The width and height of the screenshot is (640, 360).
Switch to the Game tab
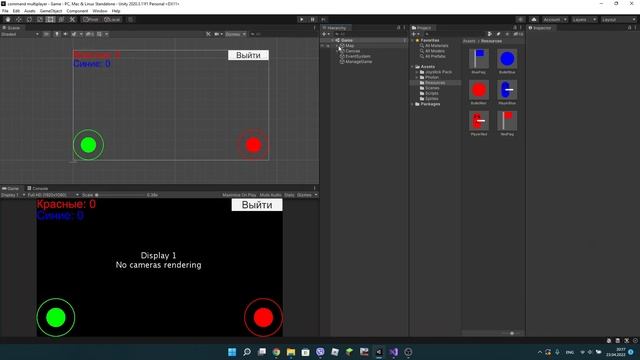11,189
